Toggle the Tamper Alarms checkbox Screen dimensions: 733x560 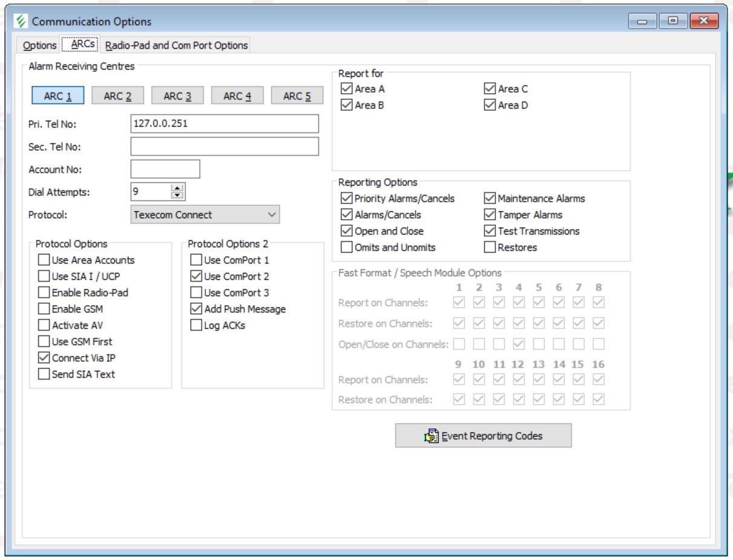490,215
